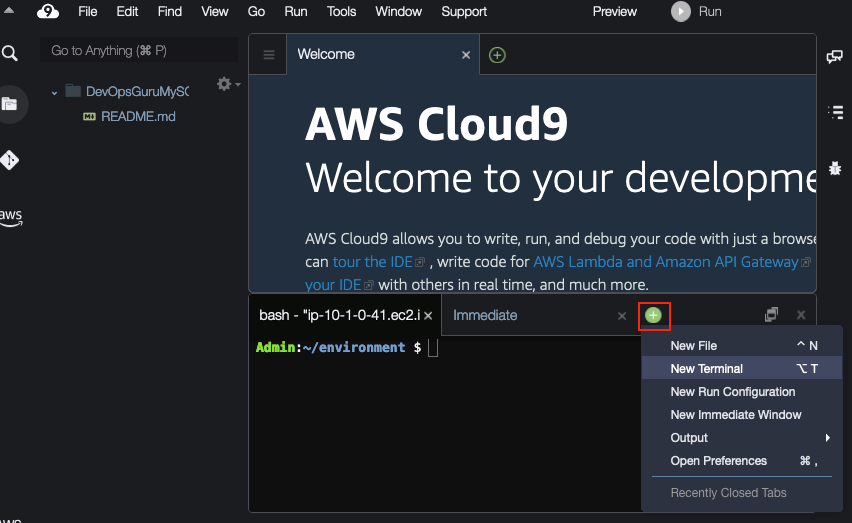Collapse the menu bar with the up arrow
The width and height of the screenshot is (852, 523).
coord(9,10)
